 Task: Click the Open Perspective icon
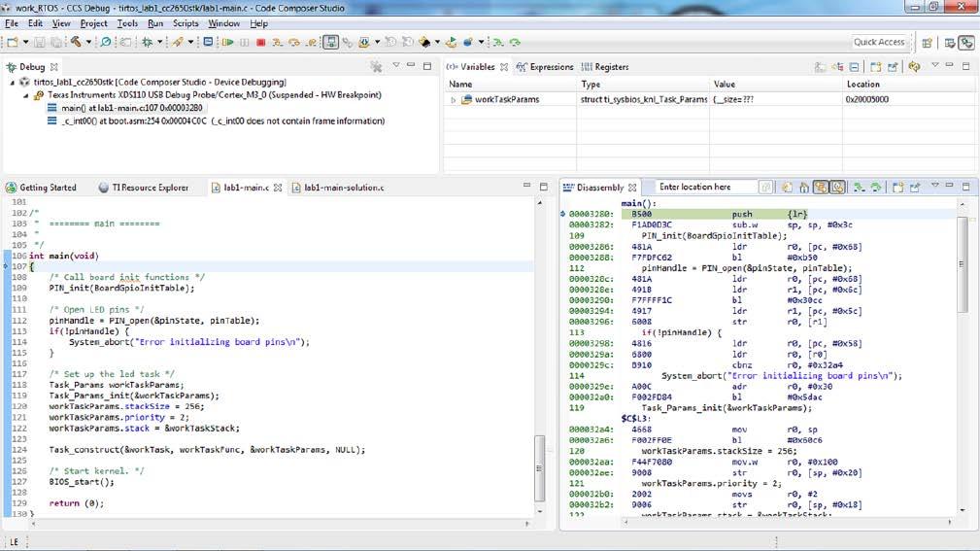pyautogui.click(x=927, y=42)
